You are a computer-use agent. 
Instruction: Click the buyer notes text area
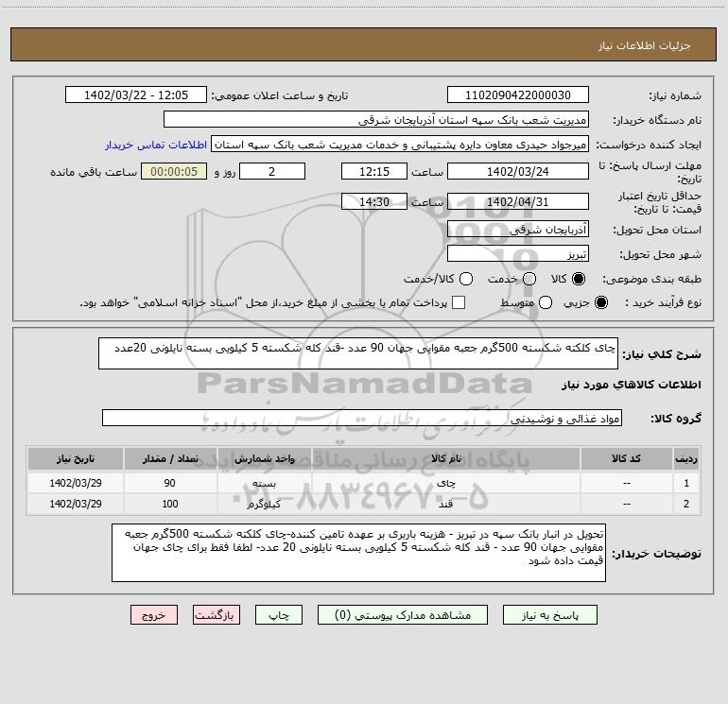click(358, 553)
